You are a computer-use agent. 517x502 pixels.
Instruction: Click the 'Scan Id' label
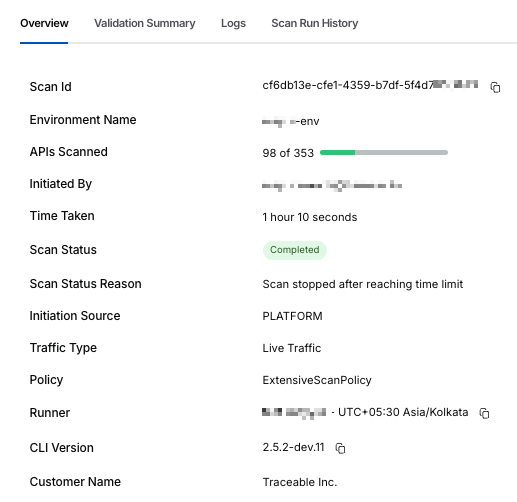50,87
